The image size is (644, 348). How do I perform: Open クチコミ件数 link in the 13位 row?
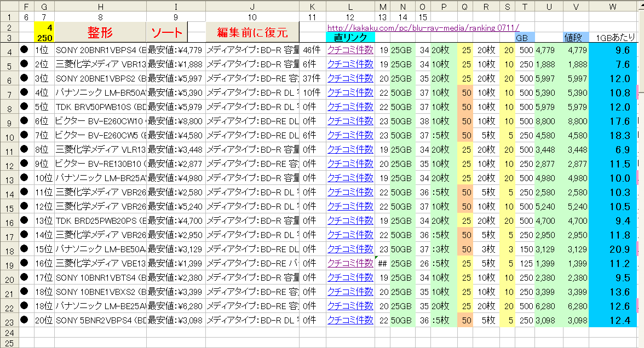(350, 221)
